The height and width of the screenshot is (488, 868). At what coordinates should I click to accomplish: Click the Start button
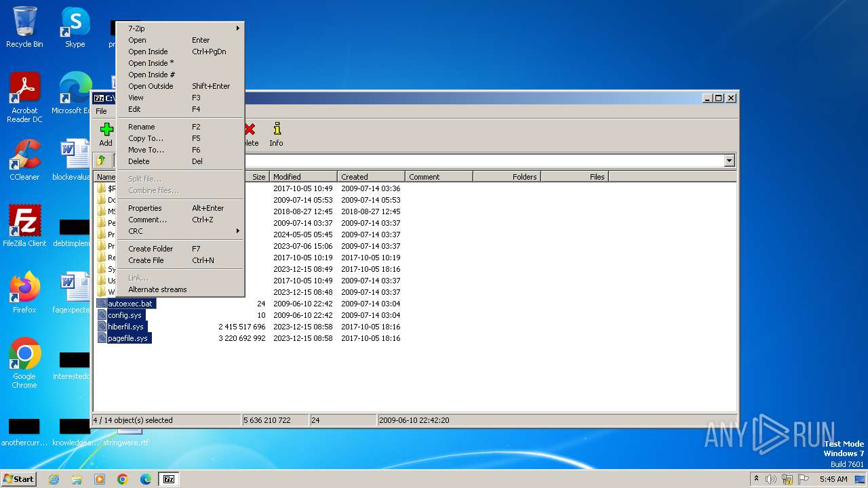(19, 479)
